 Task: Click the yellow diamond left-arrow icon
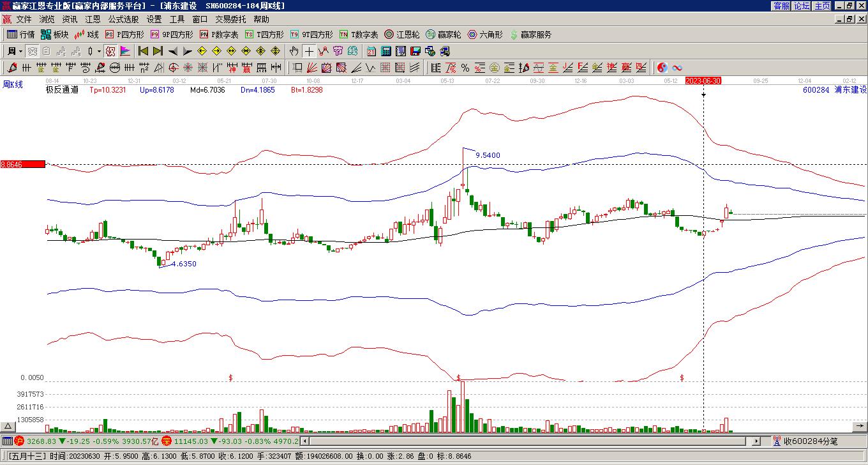202,51
